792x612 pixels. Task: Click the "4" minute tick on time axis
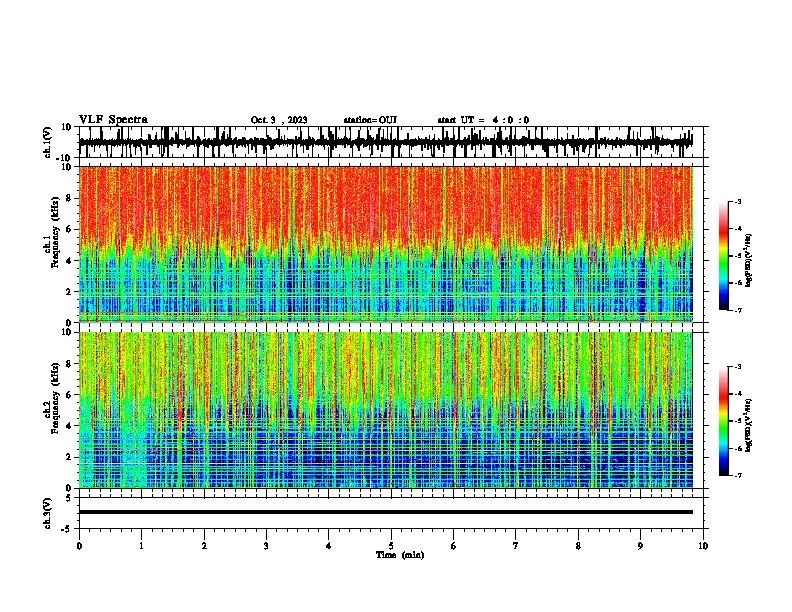click(x=329, y=546)
